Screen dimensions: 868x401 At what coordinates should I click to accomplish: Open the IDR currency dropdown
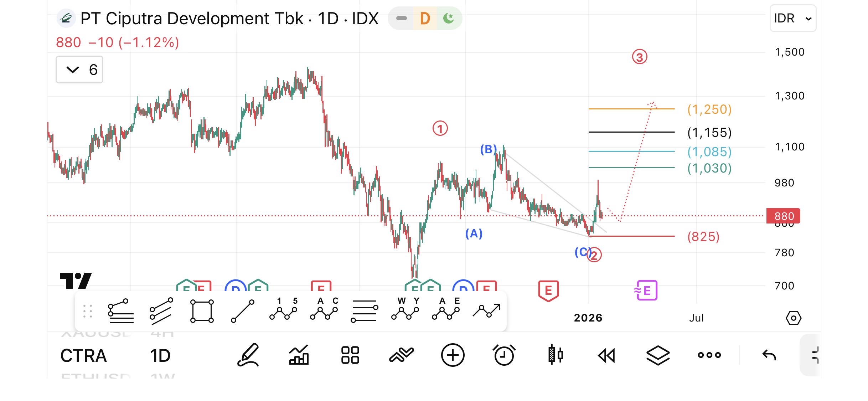point(792,18)
